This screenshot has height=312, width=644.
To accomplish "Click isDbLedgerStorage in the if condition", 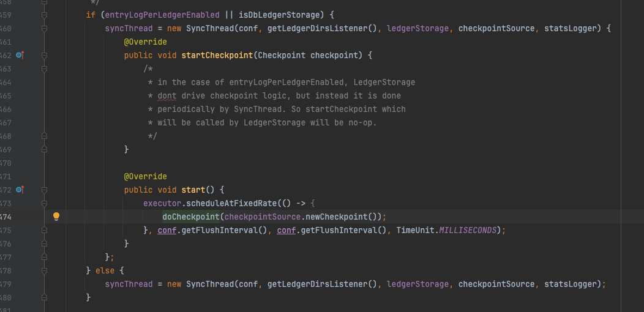I will pyautogui.click(x=279, y=15).
